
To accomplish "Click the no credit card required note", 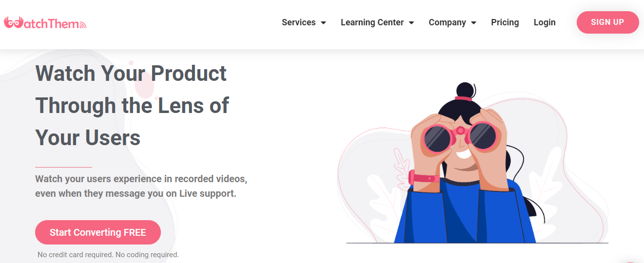I will pos(108,255).
